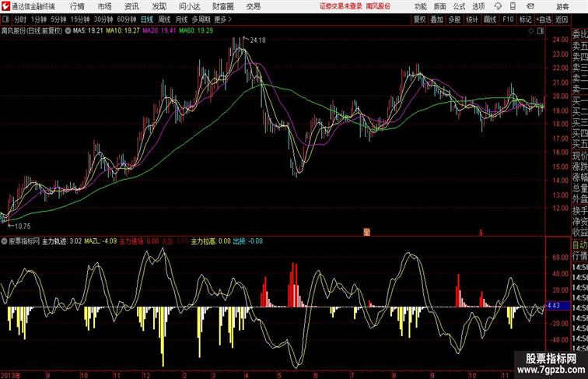The image size is (588, 379).
Task: Select the 日线 daily period
Action: click(x=147, y=19)
